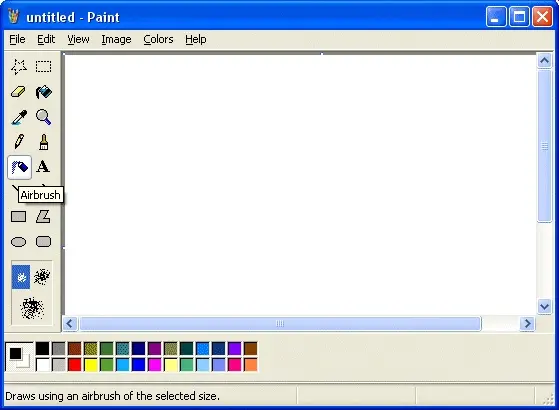Choose the Fill With Color bucket tool
The height and width of the screenshot is (410, 559).
43,92
